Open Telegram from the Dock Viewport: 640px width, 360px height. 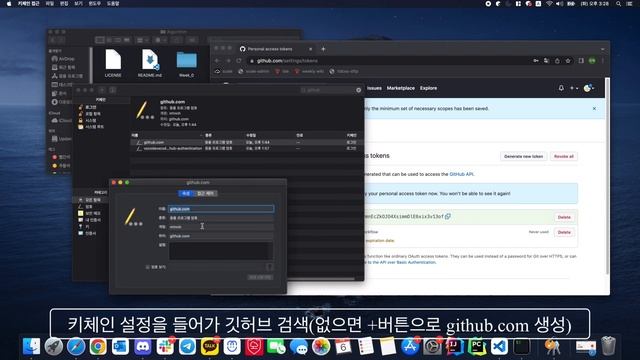187,347
